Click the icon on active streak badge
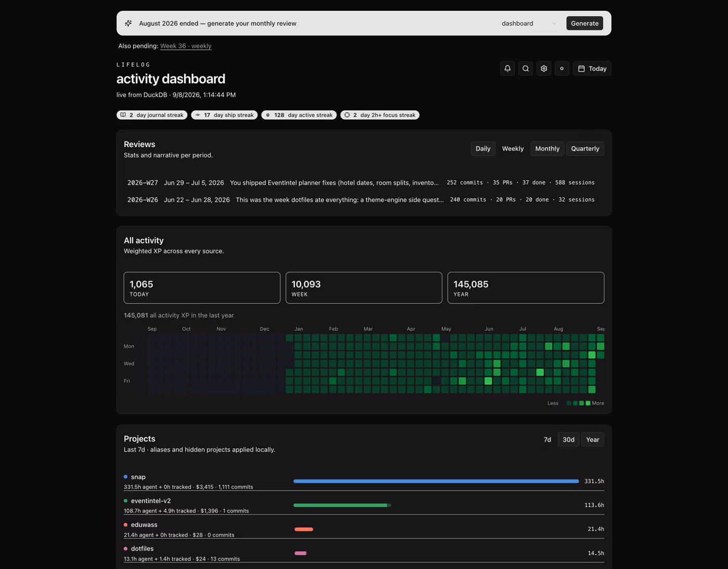This screenshot has height=569, width=728. 268,115
